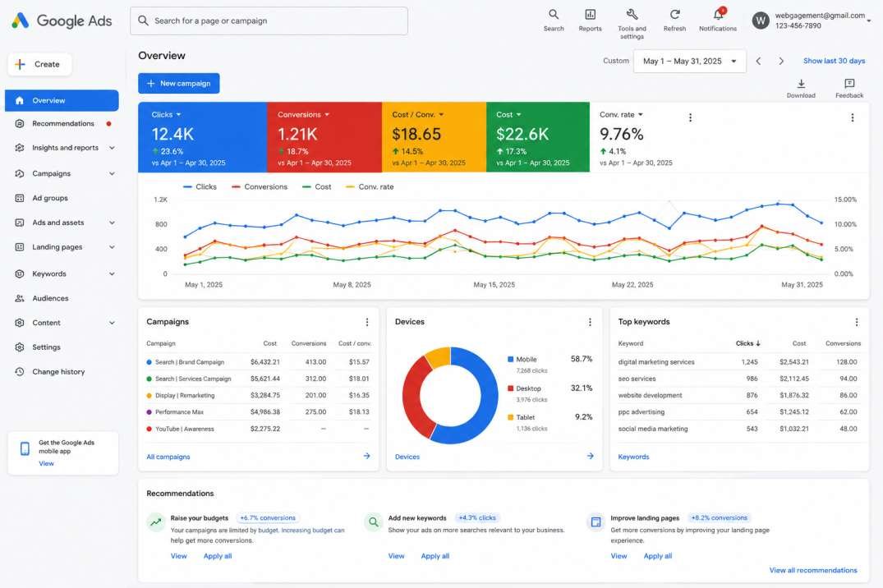Click the Google Ads logo
The height and width of the screenshot is (588, 883).
62,21
